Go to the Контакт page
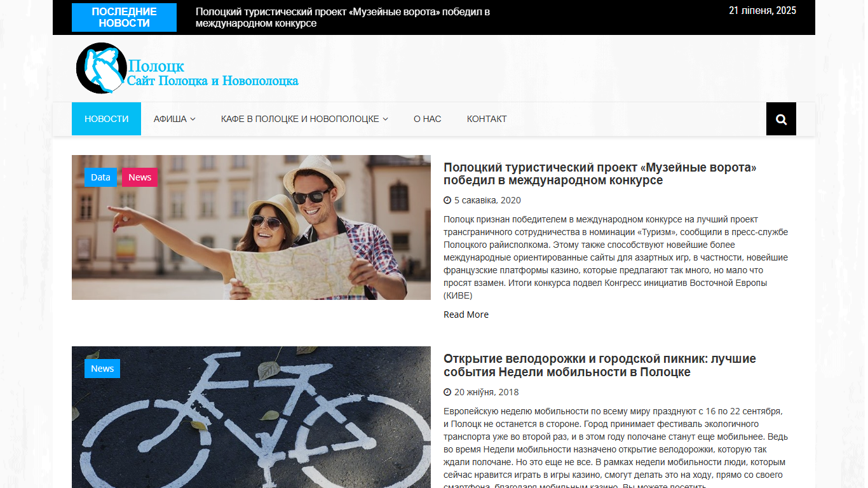The height and width of the screenshot is (488, 868). 487,119
